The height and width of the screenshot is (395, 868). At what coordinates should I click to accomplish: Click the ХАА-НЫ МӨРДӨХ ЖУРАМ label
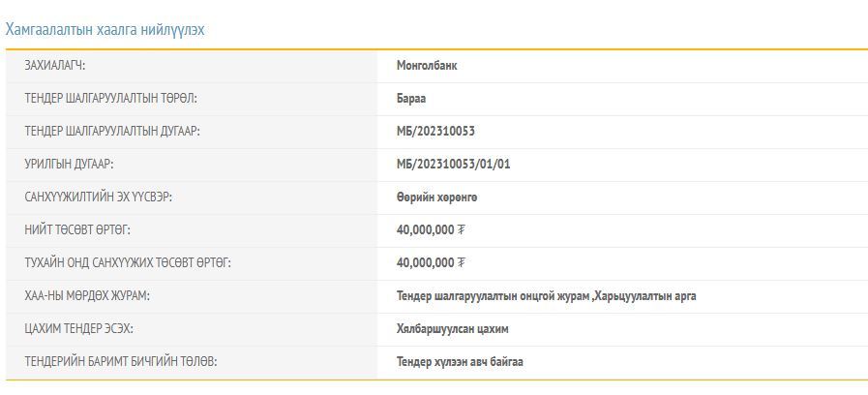87,296
